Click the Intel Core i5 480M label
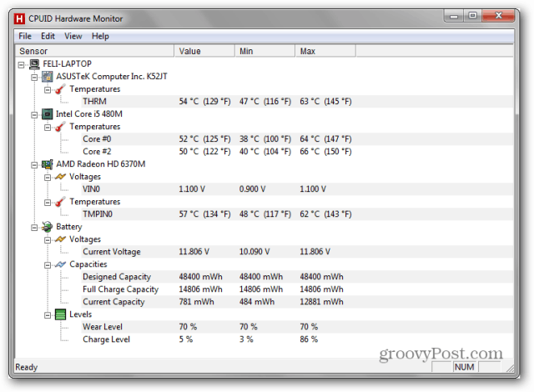The image size is (534, 392). 89,114
